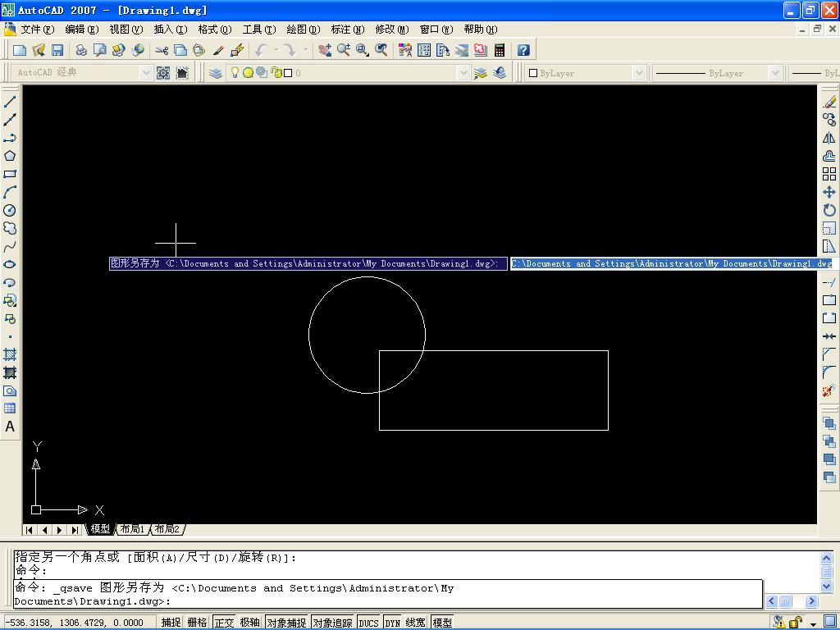Viewport: 840px width, 630px height.
Task: Click the 模型 status bar button
Action: pyautogui.click(x=442, y=622)
